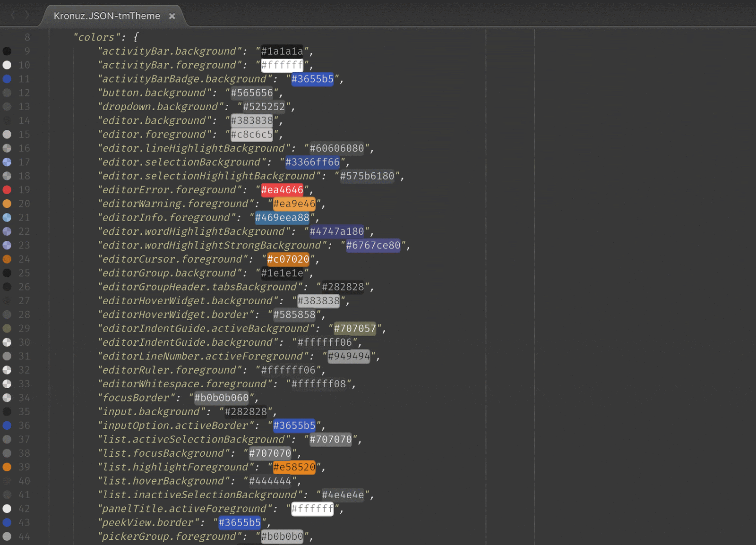This screenshot has height=545, width=756.
Task: Select the #ffffff activityBar.foreground value
Action: click(282, 65)
